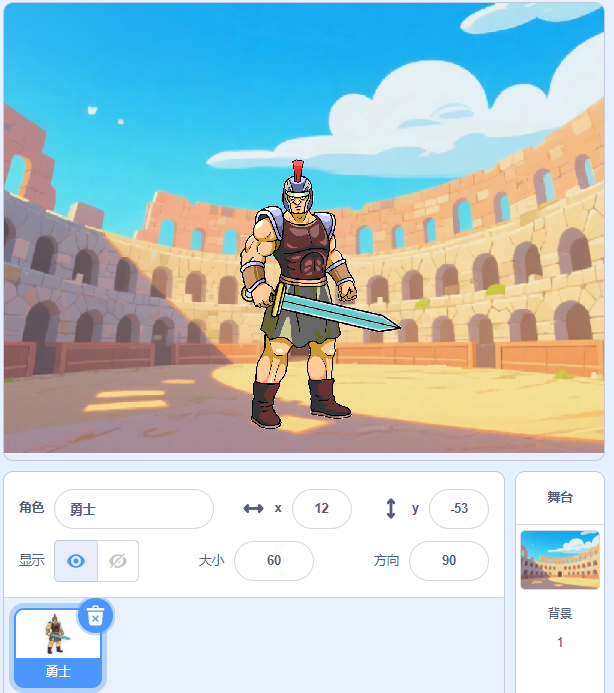The width and height of the screenshot is (614, 693).
Task: Show the sprite using the eye icon
Action: click(76, 561)
